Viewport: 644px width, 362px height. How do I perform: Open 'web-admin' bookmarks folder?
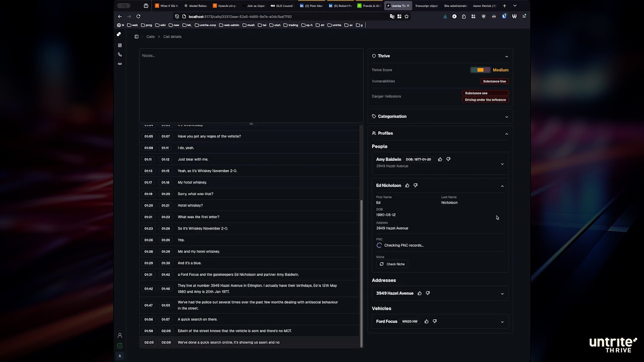[x=229, y=25]
